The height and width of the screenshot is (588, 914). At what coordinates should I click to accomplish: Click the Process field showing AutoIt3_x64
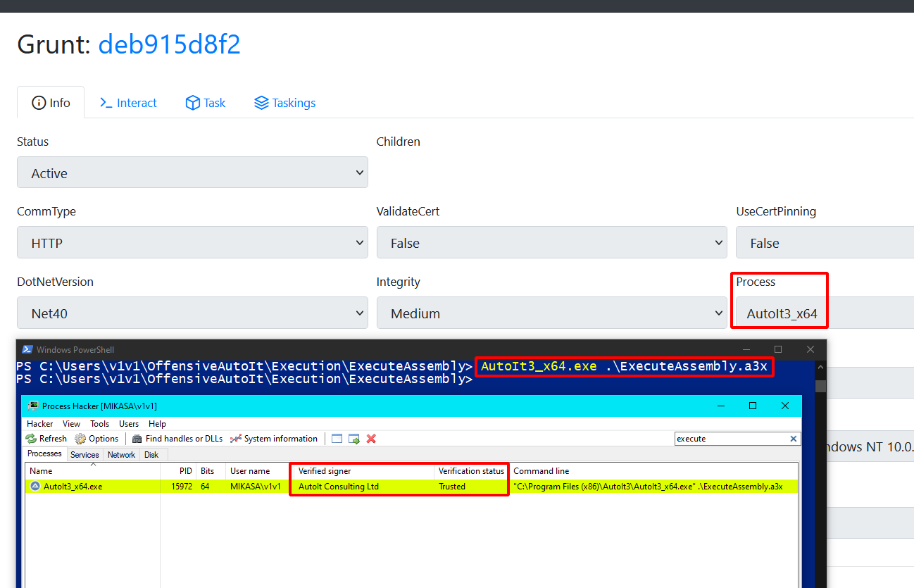[825, 313]
